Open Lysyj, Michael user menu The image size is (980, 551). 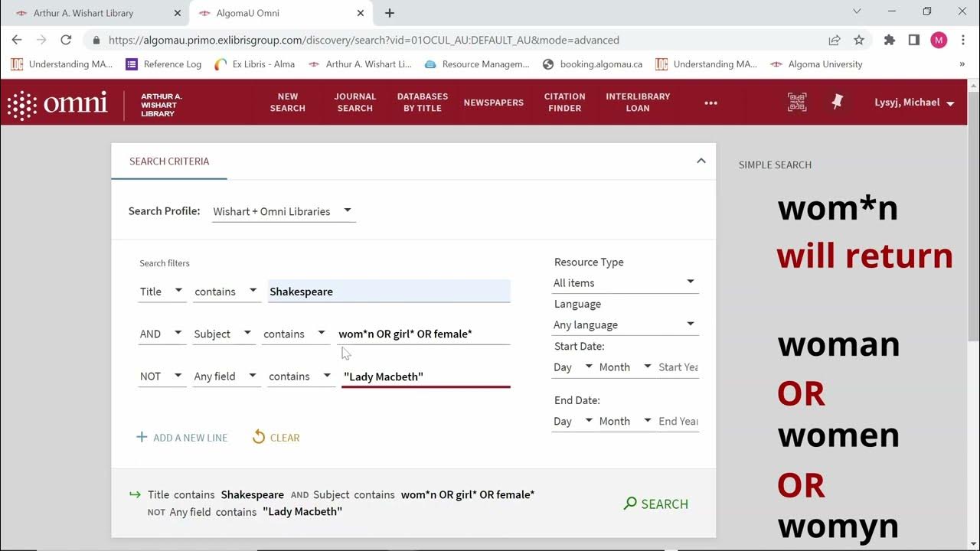(x=914, y=103)
